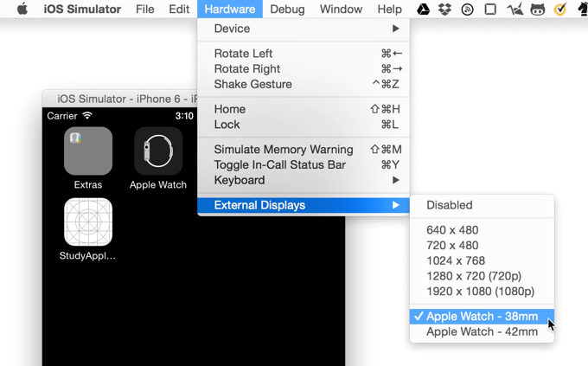Click the Google Drive menu bar icon
This screenshot has height=366, width=588.
coord(423,9)
